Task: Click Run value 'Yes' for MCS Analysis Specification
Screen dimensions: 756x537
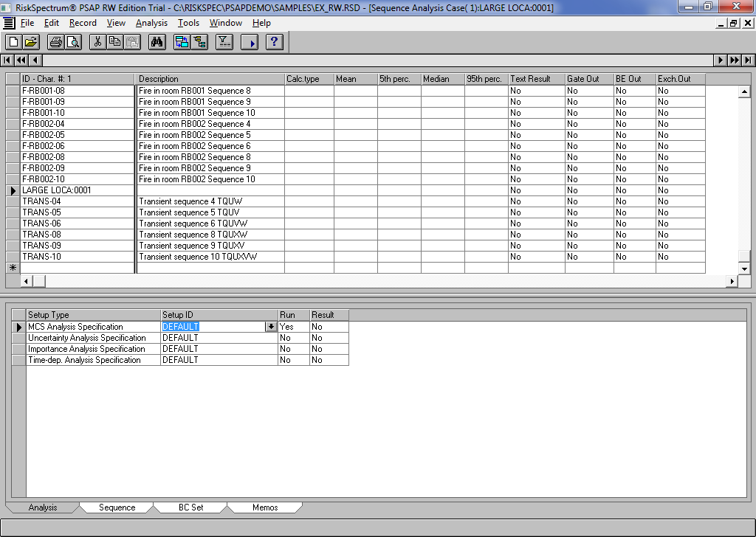Action: [x=293, y=327]
